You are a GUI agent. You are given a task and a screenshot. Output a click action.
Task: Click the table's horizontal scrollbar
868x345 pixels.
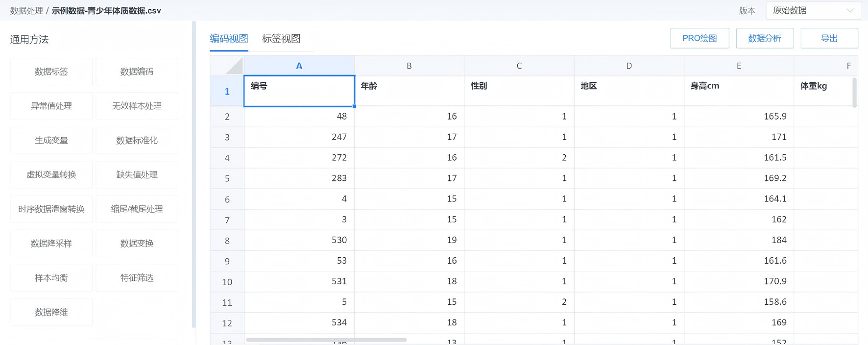point(326,340)
